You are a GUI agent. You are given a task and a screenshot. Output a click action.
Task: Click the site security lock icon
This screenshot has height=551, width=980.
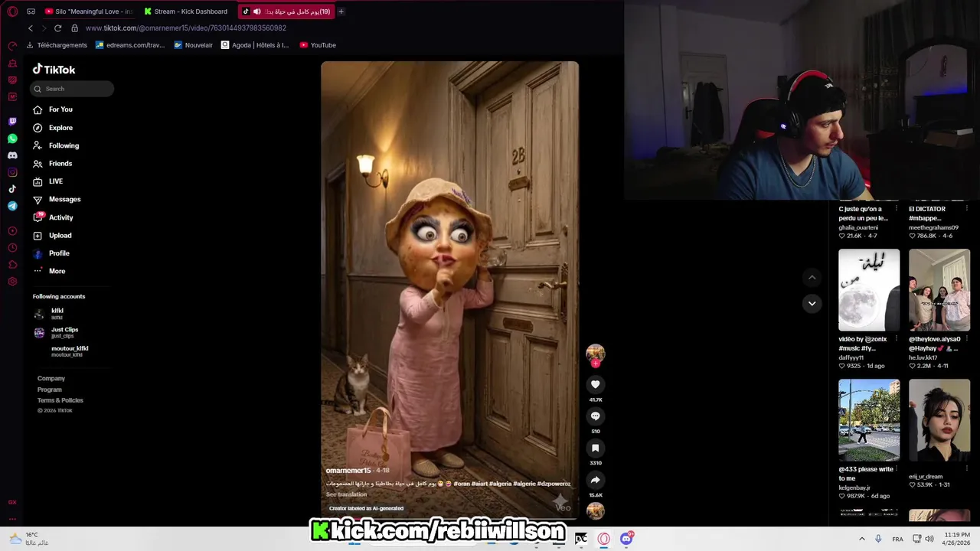tap(74, 28)
